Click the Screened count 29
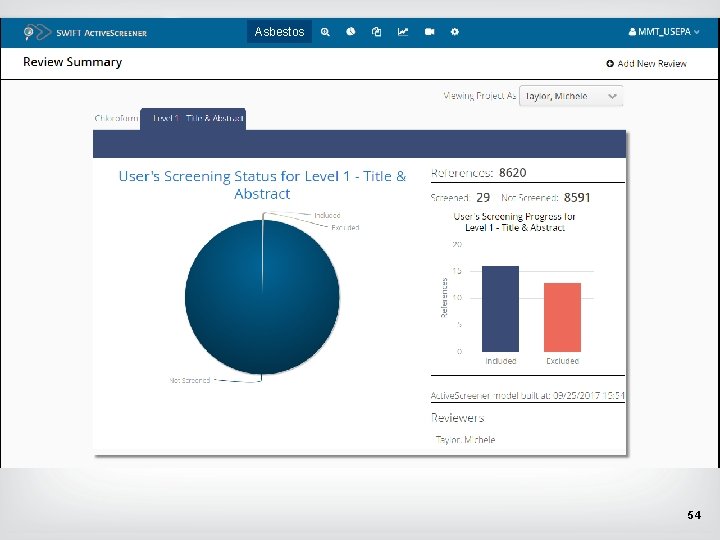Screen dimensions: 720x540 (483, 197)
